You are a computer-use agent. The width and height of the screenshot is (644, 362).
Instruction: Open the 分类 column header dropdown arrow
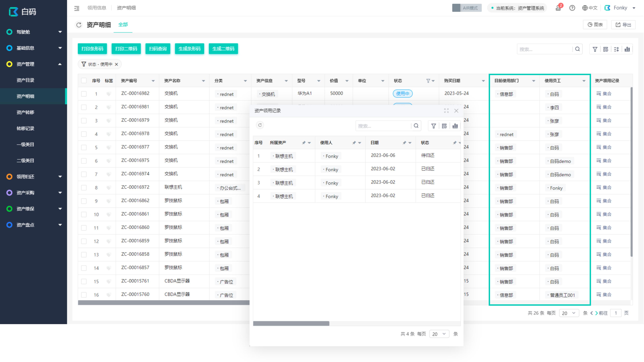point(245,81)
